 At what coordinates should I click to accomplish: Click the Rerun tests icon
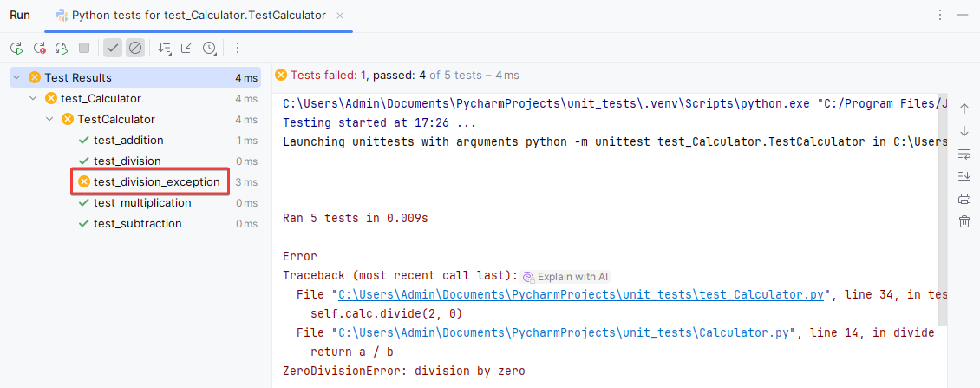16,49
